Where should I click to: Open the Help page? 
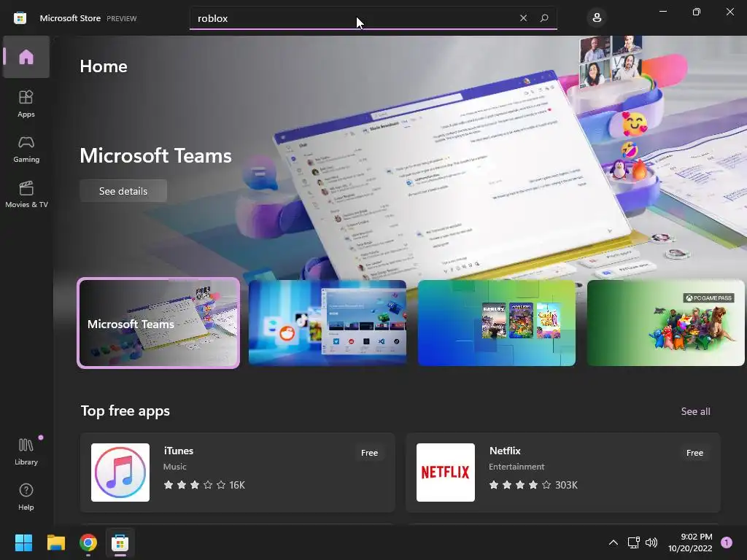coord(26,497)
